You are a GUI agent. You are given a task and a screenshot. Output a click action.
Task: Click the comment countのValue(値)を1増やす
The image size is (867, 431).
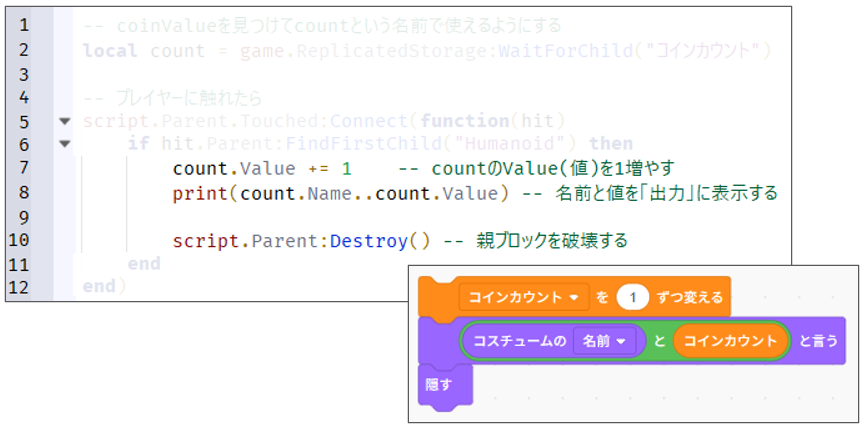click(x=536, y=168)
